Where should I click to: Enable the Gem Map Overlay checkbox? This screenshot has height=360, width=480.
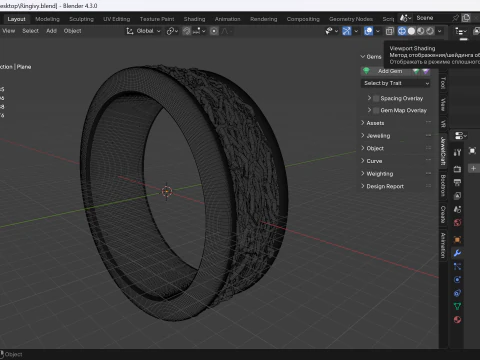(376, 110)
